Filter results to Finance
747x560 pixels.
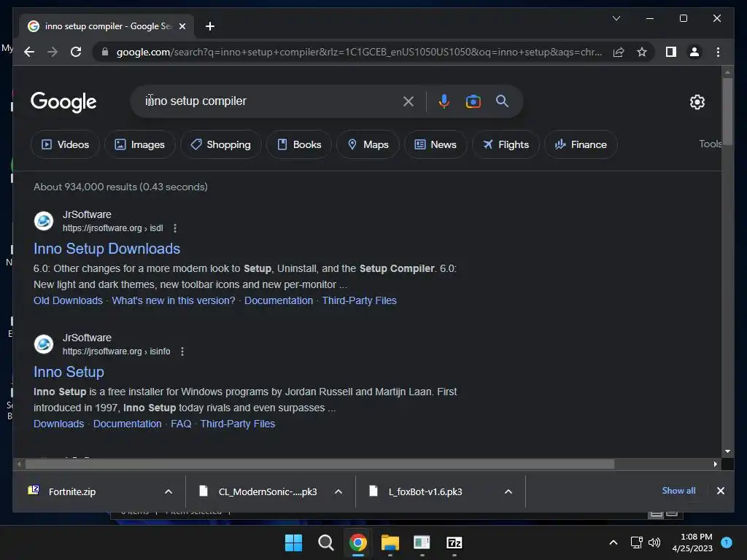[x=581, y=144]
